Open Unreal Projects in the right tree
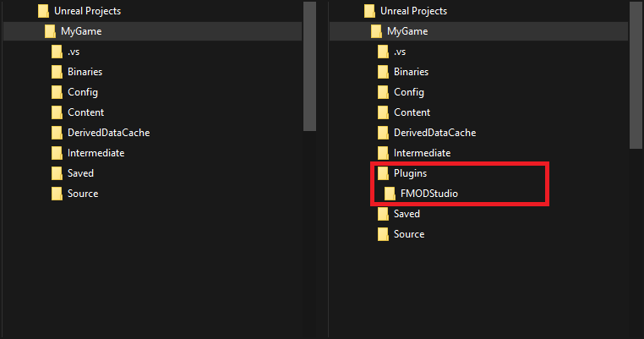 click(412, 11)
